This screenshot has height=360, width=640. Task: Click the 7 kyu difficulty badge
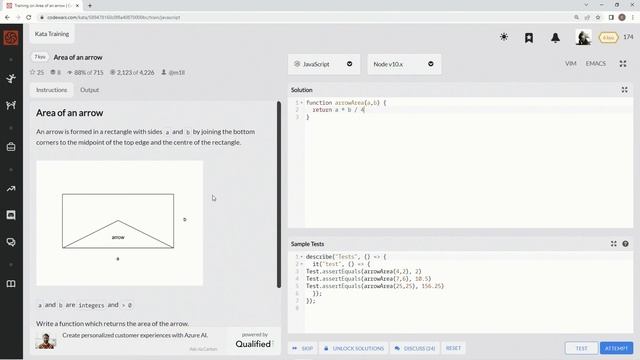[40, 57]
